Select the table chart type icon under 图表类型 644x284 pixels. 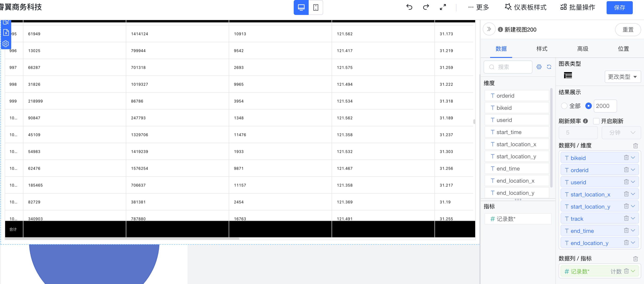point(568,75)
